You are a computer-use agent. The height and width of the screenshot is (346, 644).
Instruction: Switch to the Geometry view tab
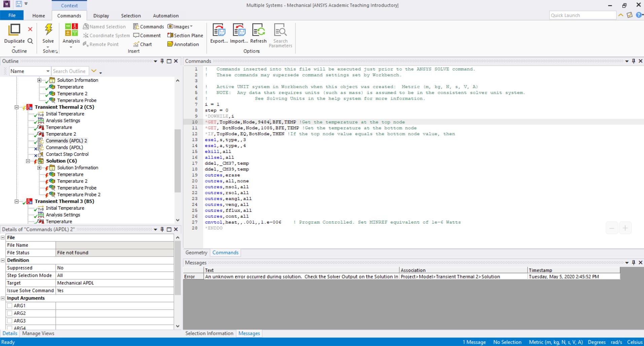(x=196, y=252)
